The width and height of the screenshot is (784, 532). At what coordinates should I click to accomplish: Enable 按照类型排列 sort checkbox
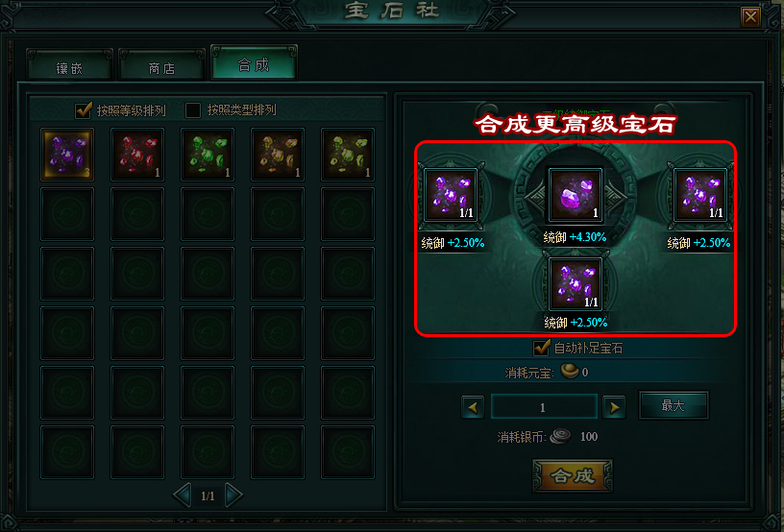[x=193, y=109]
